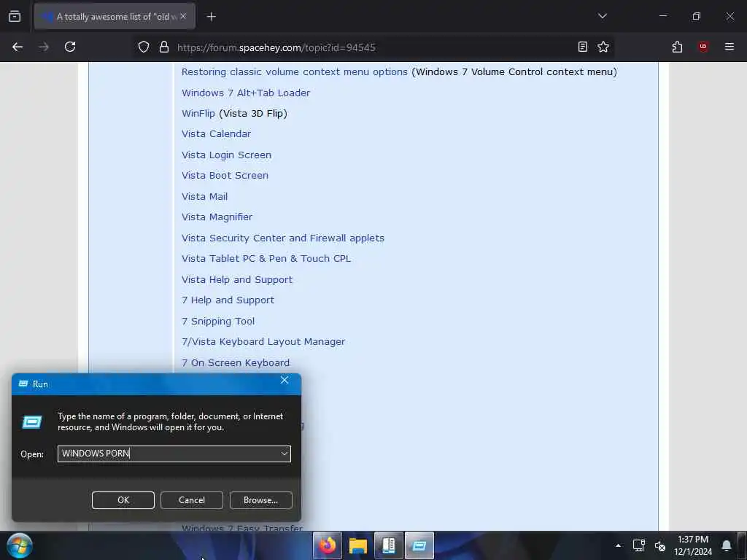The image size is (747, 560).
Task: Open 7/Vista Keyboard Layout Manager link
Action: coord(263,341)
